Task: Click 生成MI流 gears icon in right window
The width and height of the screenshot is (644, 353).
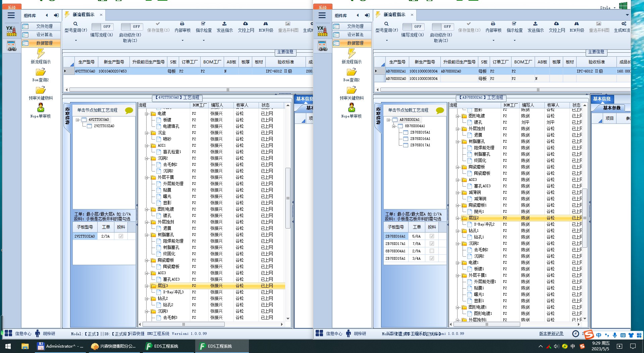Action: [x=624, y=24]
